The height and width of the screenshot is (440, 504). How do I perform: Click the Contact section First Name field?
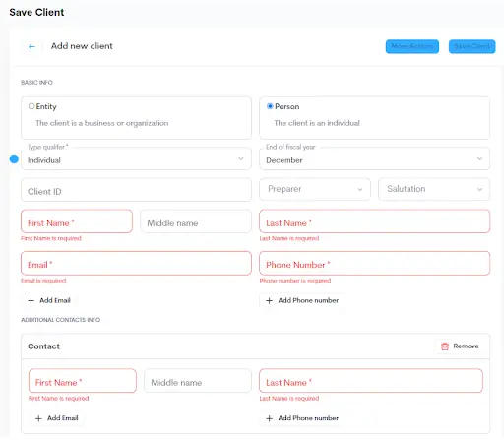point(83,381)
